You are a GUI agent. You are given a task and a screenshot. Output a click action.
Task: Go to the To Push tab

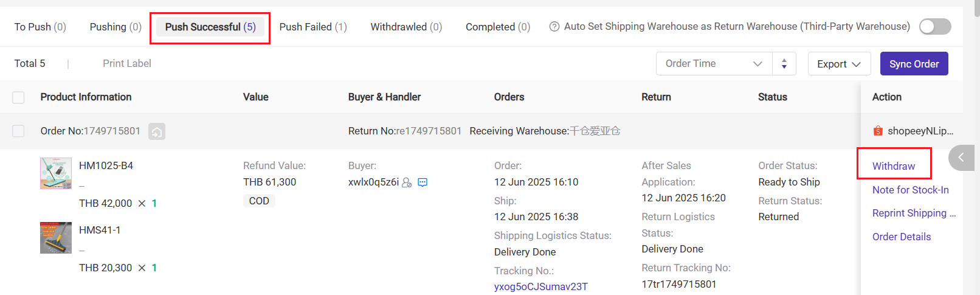point(40,27)
